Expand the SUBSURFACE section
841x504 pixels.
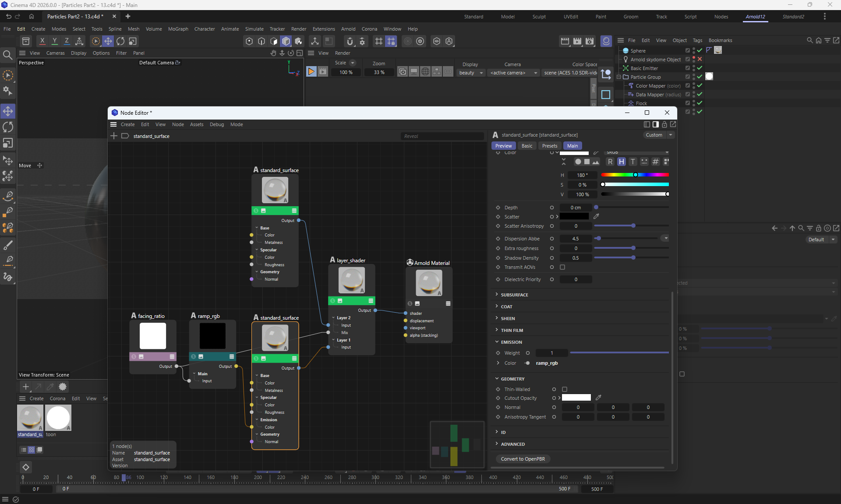514,295
